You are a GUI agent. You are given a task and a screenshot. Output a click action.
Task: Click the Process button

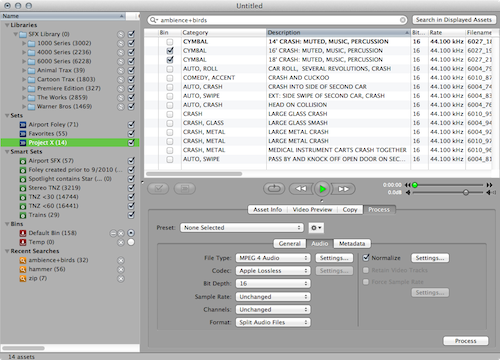click(x=466, y=341)
